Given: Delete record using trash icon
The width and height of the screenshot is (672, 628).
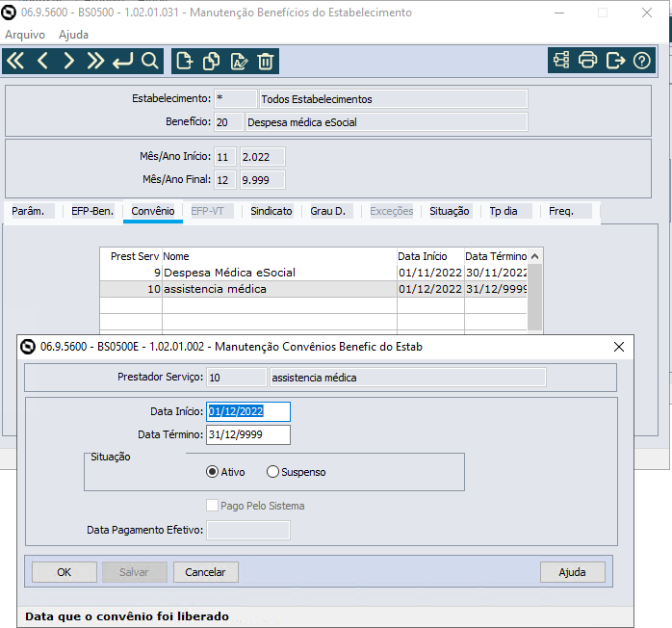Looking at the screenshot, I should [x=266, y=62].
